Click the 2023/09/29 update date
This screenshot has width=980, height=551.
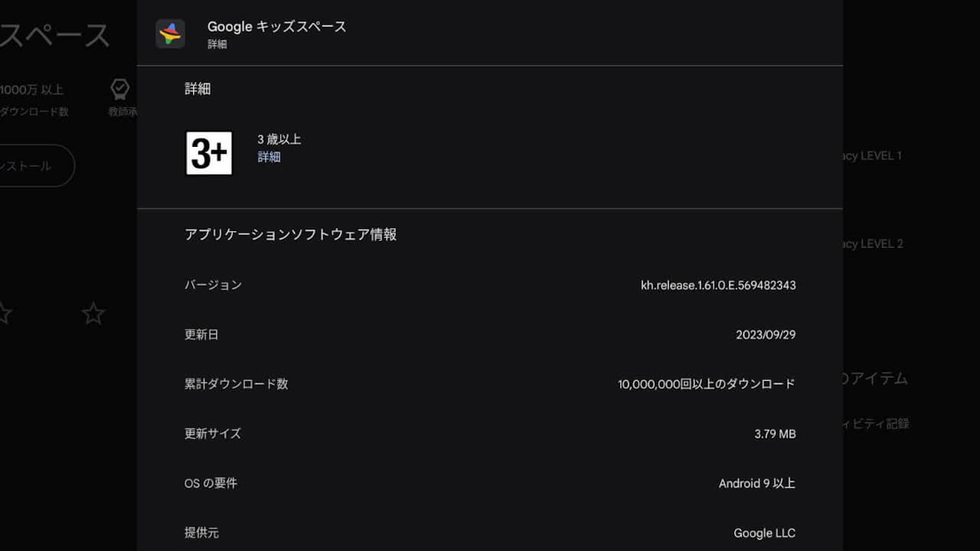click(766, 335)
